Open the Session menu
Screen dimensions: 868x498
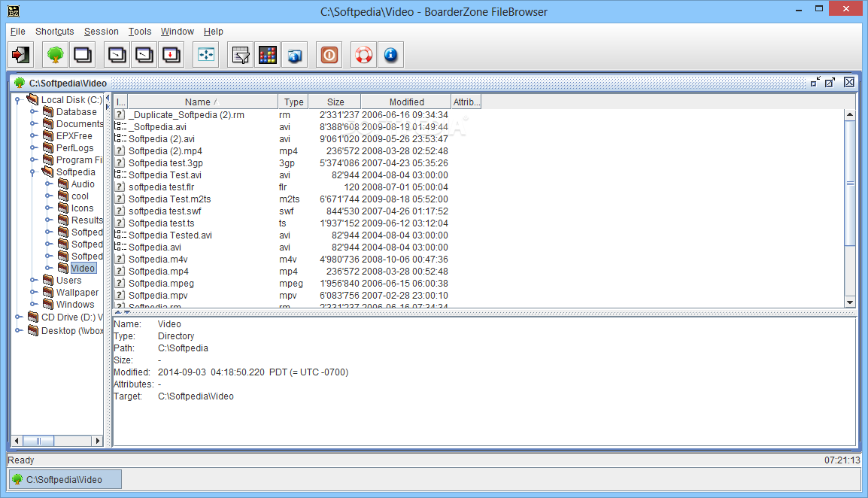[x=102, y=32]
